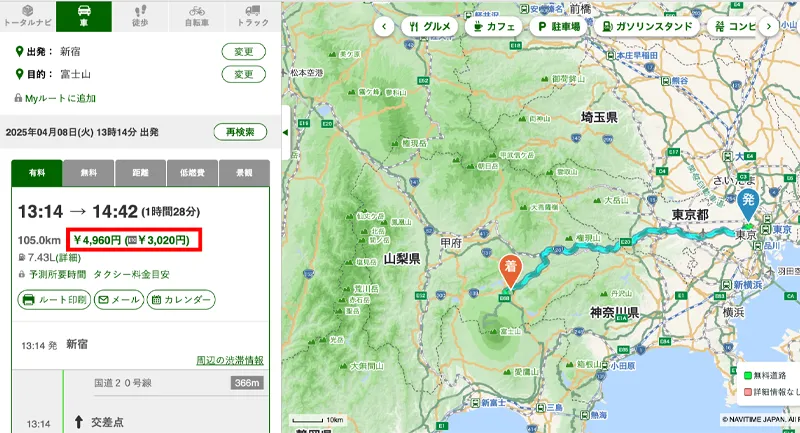Image resolution: width=800 pixels, height=433 pixels.
Task: Select the 有料 toll route tab
Action: tap(37, 173)
